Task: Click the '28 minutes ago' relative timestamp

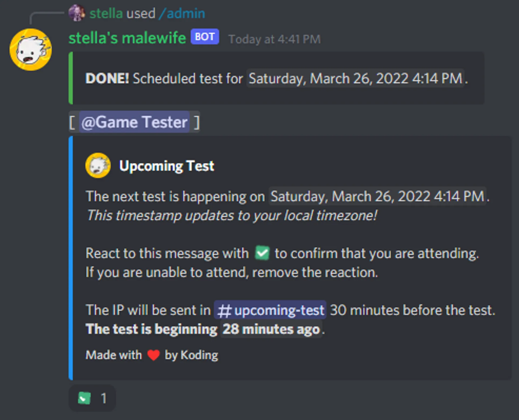Action: (271, 329)
